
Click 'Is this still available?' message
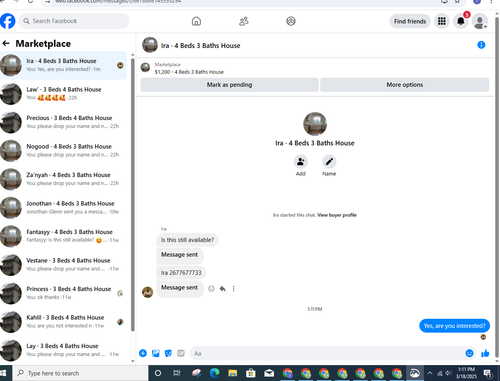[x=187, y=240]
